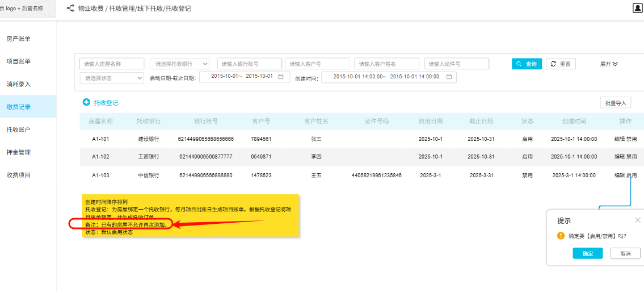Click the calendar icon in the 启动日期 range field
This screenshot has width=644, height=292.
coord(280,77)
